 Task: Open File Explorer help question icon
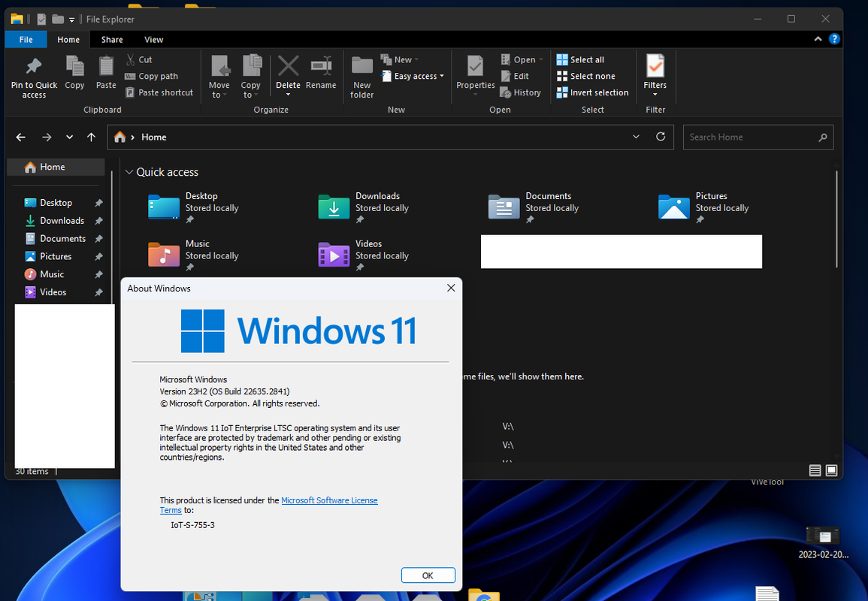[x=834, y=39]
